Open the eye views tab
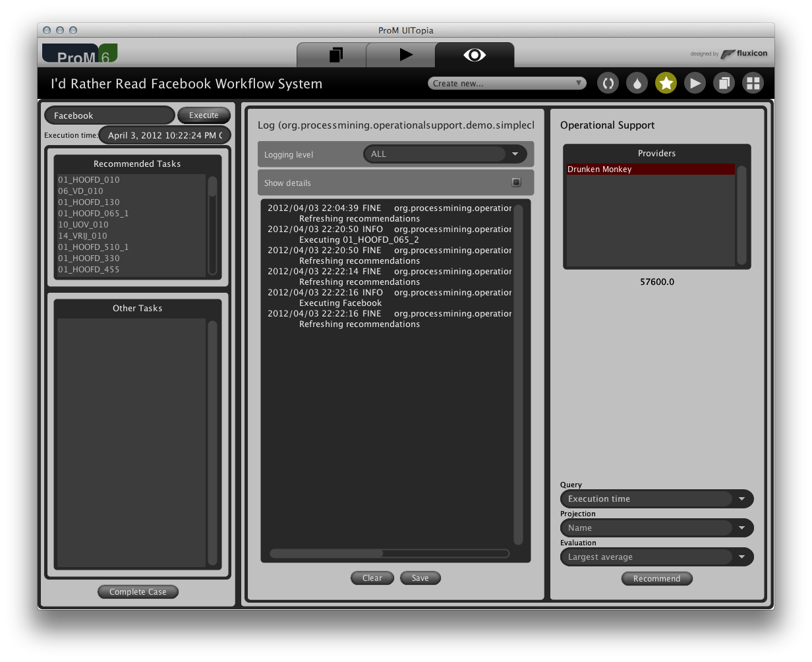This screenshot has width=812, height=662. coord(475,55)
